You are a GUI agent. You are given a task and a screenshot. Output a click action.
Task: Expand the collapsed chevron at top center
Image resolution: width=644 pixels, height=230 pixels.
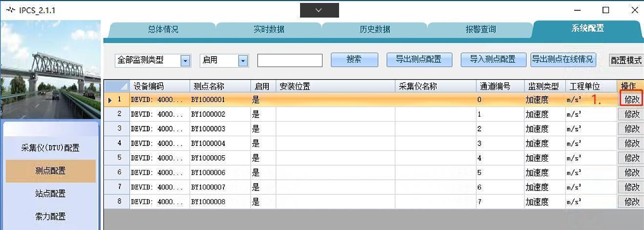pos(319,10)
